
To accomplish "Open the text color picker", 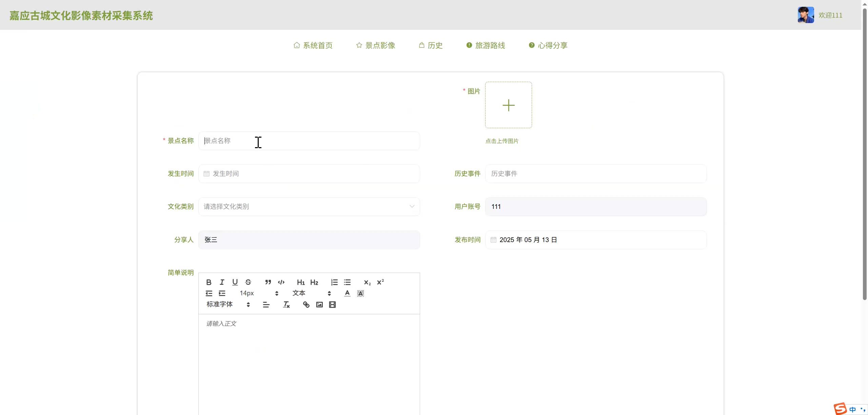I will (347, 293).
